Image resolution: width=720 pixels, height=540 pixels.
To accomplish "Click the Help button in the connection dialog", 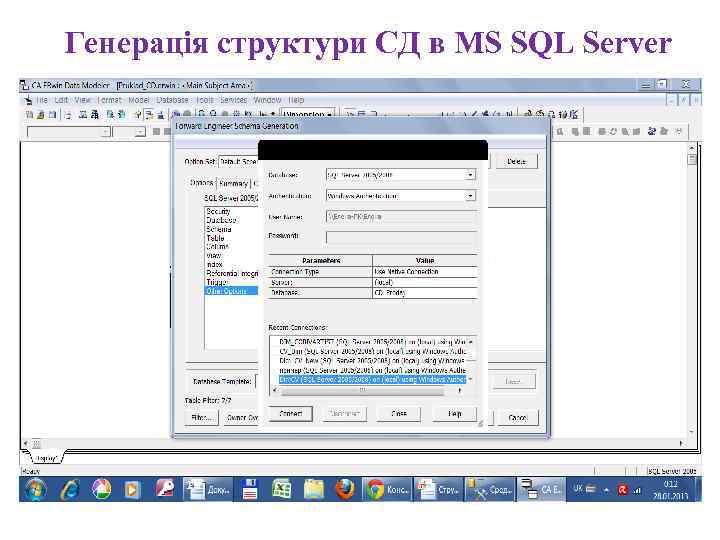I will [x=454, y=414].
